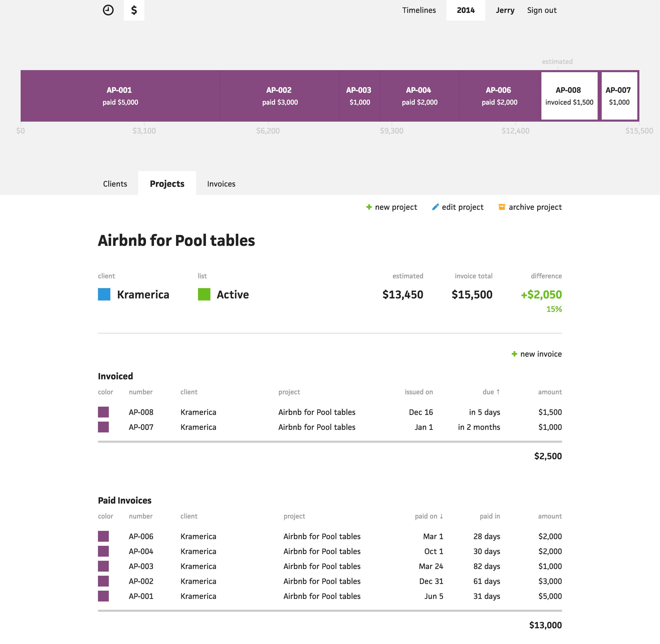Image resolution: width=660 pixels, height=644 pixels.
Task: Click the blue Kramerica client color swatch
Action: (104, 294)
